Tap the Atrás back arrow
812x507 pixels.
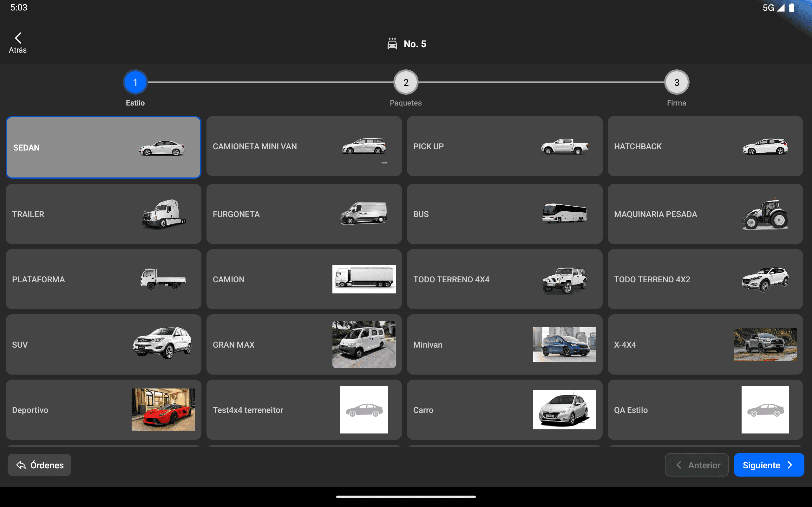(18, 38)
